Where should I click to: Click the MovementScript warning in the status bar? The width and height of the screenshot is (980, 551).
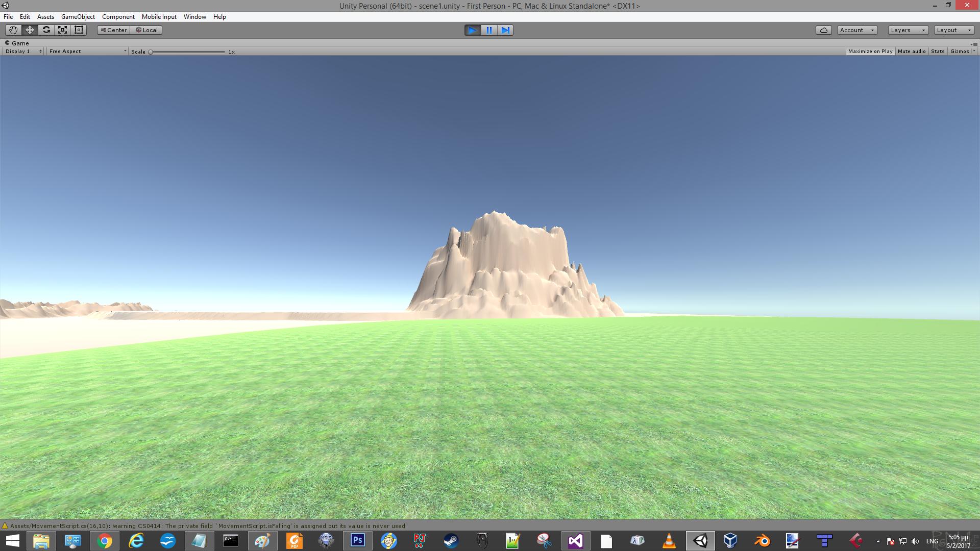[x=204, y=525]
